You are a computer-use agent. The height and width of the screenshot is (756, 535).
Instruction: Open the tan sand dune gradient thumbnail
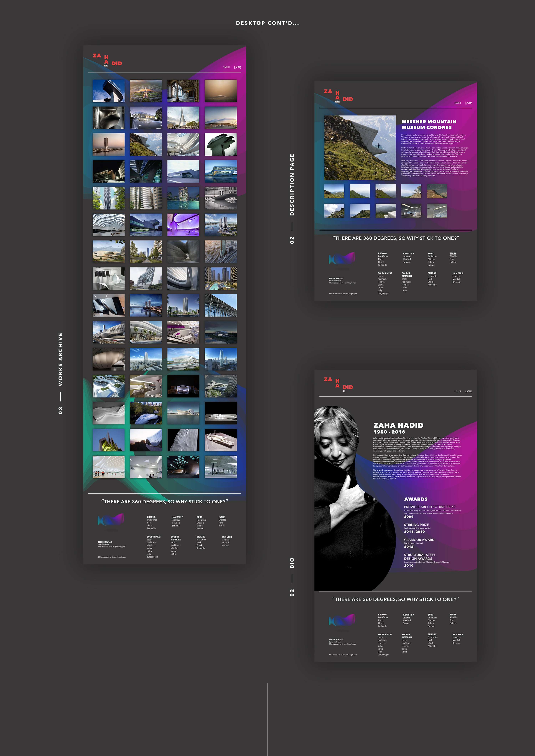221,91
